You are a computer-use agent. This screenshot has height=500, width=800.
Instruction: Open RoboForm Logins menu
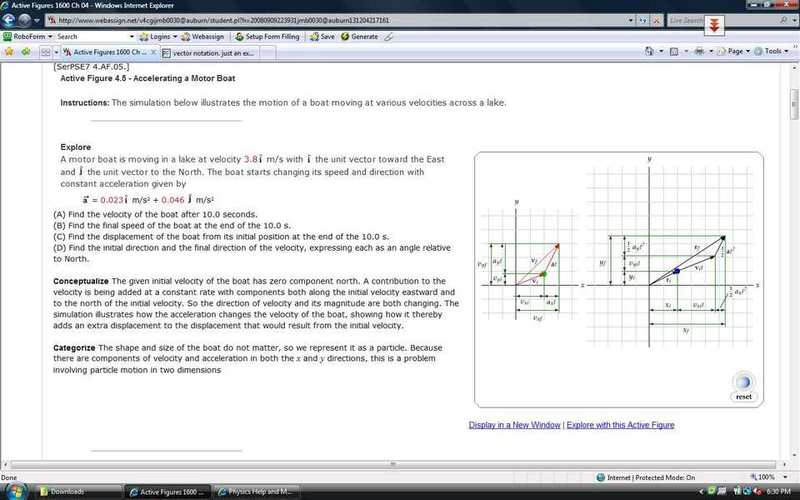click(158, 37)
